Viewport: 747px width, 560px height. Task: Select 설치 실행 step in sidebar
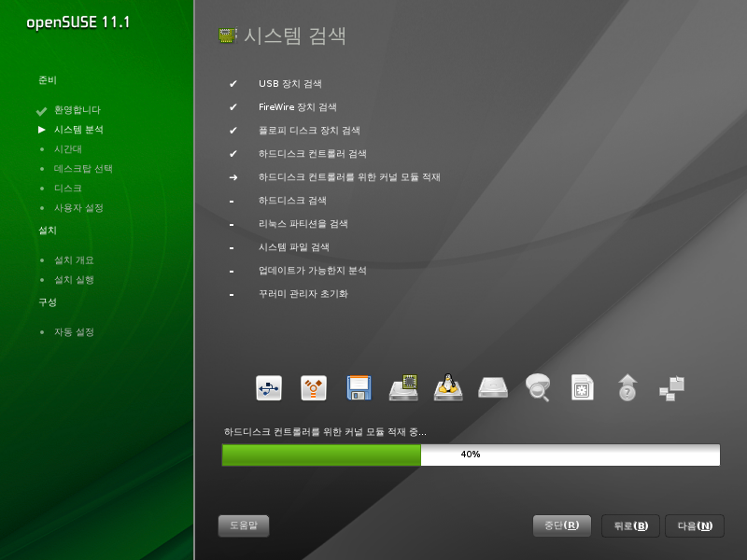click(x=74, y=279)
